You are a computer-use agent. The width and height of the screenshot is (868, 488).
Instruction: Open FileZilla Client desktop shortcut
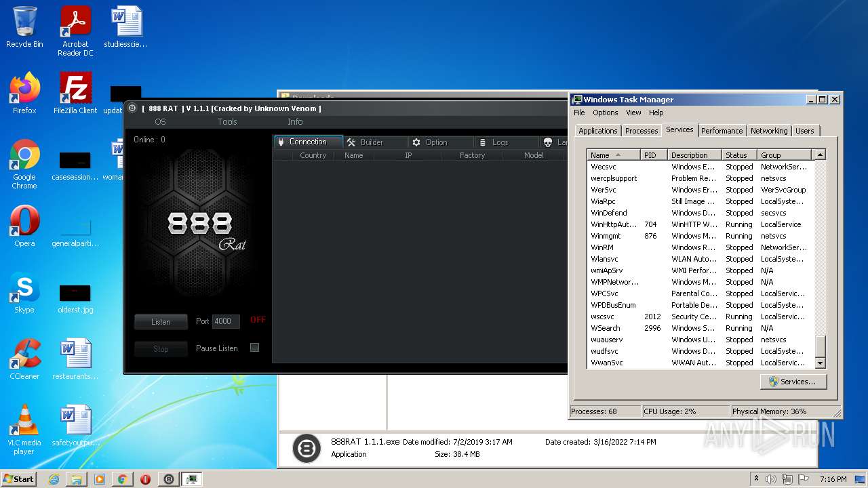coord(75,94)
